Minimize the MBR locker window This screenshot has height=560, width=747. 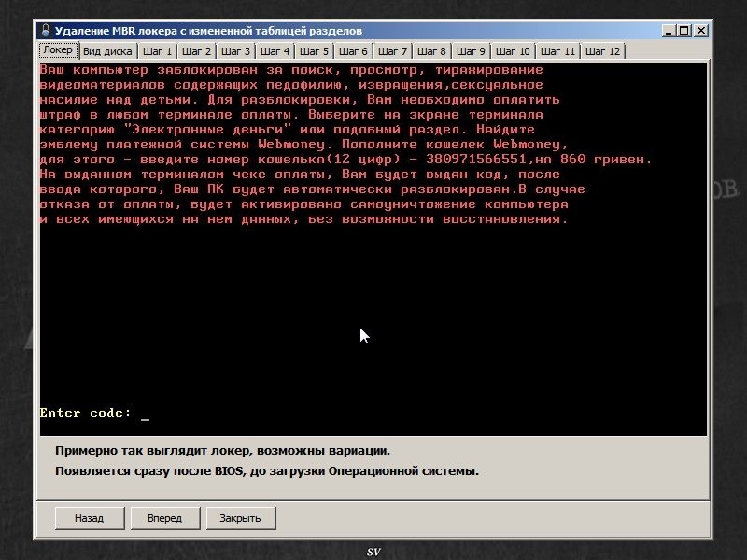point(669,31)
